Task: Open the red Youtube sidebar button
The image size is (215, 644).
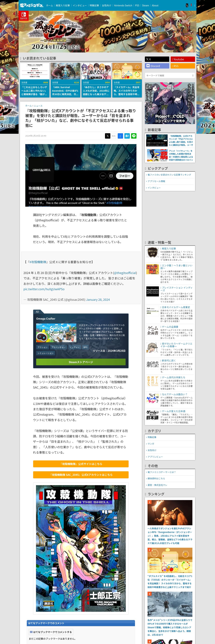Action: click(x=183, y=59)
